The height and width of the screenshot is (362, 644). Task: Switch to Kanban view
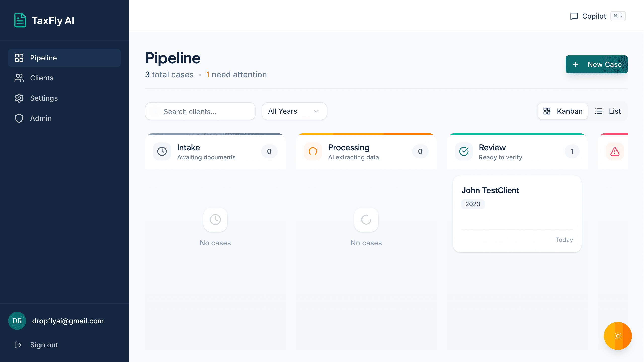563,111
